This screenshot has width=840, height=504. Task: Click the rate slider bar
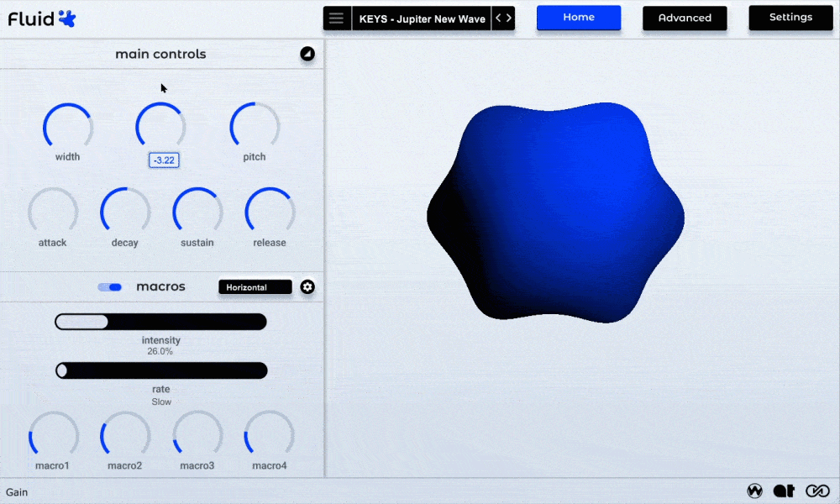tap(160, 370)
